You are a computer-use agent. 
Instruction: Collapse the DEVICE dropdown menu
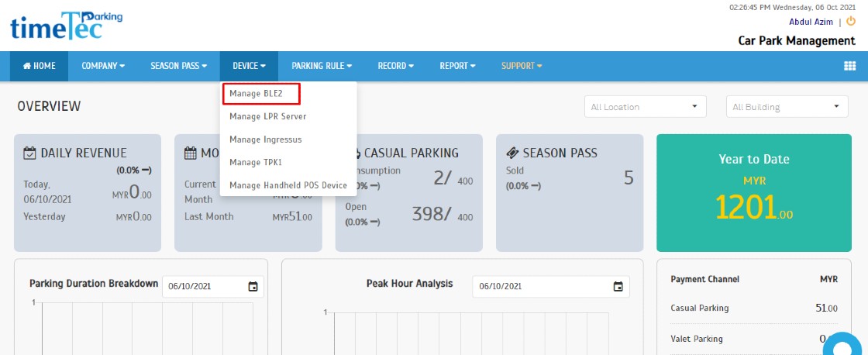coord(249,66)
